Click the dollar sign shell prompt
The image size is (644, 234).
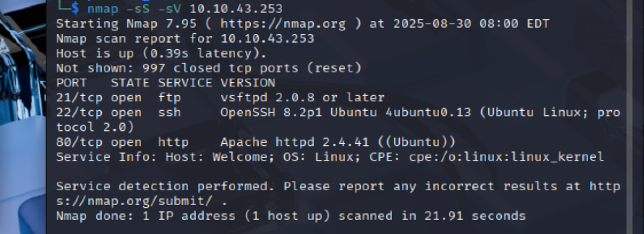click(75, 9)
